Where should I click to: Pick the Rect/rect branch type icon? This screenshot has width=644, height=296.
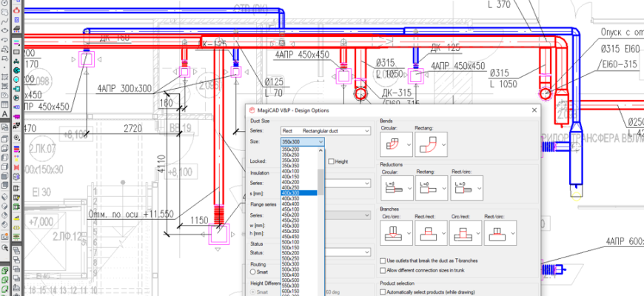click(x=429, y=235)
